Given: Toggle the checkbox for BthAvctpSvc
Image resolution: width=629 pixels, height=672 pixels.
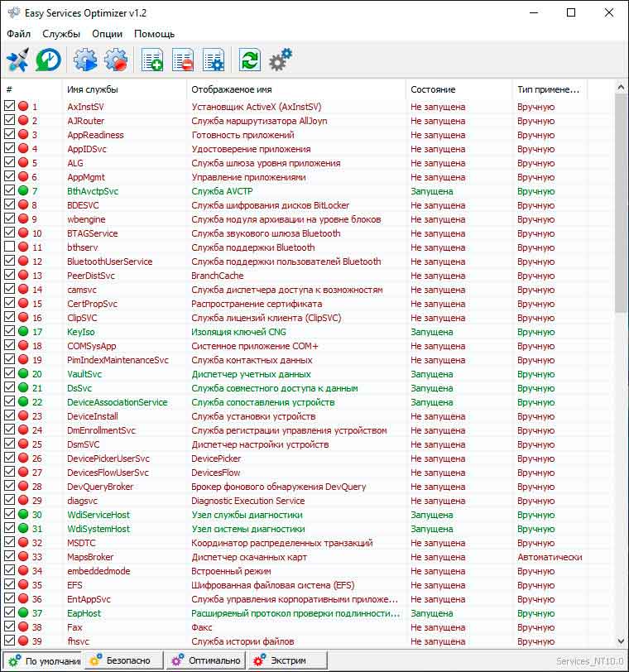Looking at the screenshot, I should tap(9, 190).
